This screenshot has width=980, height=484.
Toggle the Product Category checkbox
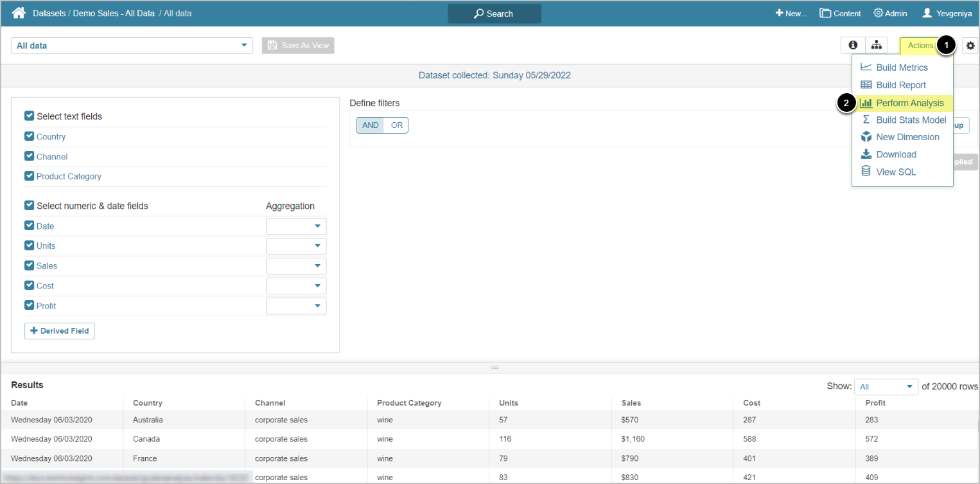pos(29,175)
